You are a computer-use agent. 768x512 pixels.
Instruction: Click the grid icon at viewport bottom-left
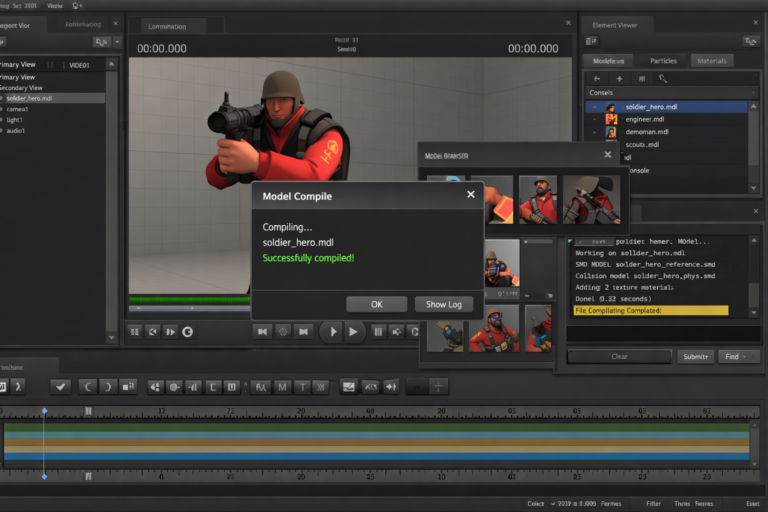135,332
